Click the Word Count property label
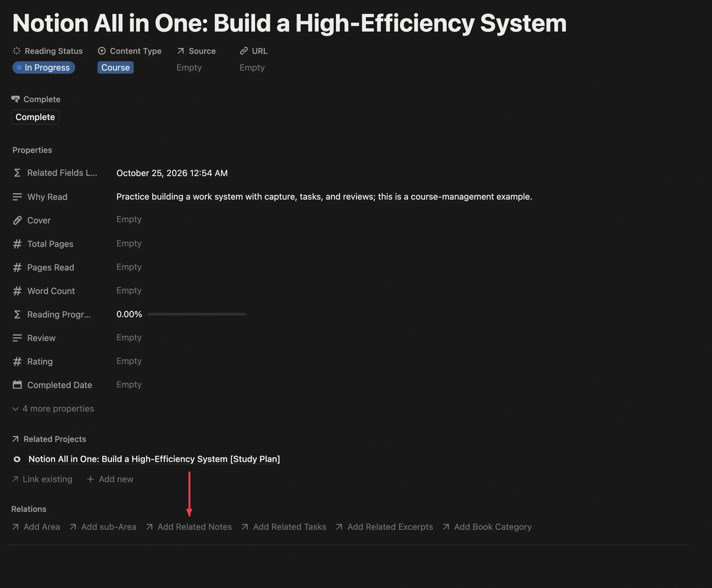This screenshot has height=588, width=712. click(x=51, y=291)
